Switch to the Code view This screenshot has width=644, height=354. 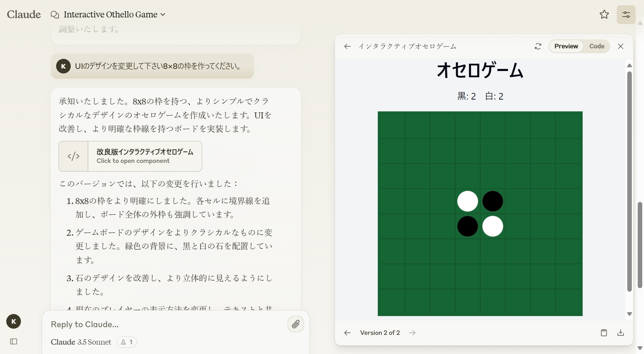[597, 46]
